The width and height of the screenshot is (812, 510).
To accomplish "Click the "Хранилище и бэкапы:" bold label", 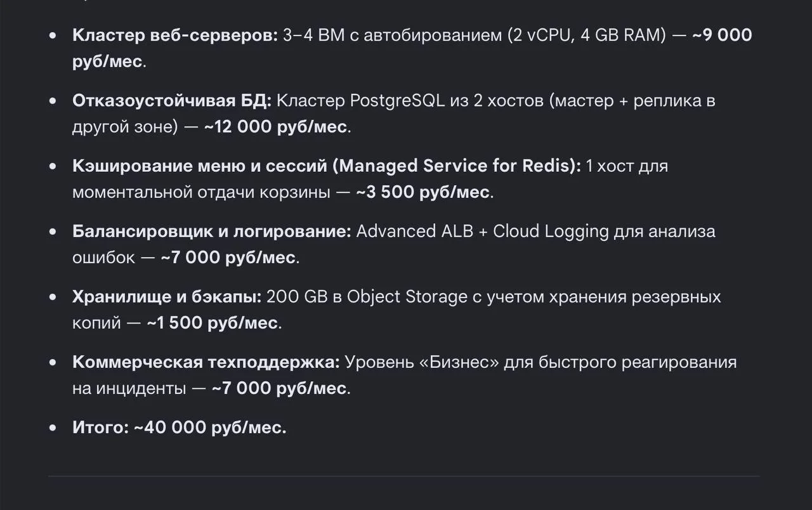I will pos(167,297).
